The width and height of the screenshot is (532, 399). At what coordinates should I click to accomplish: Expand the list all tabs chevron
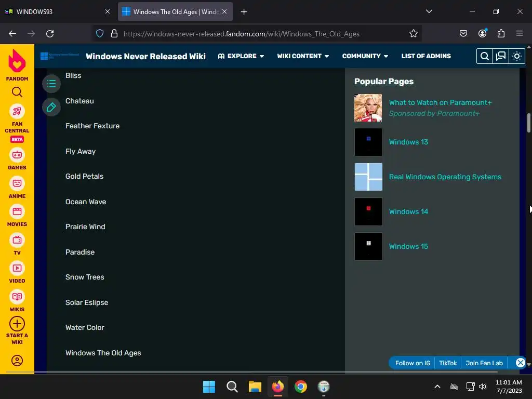point(429,11)
